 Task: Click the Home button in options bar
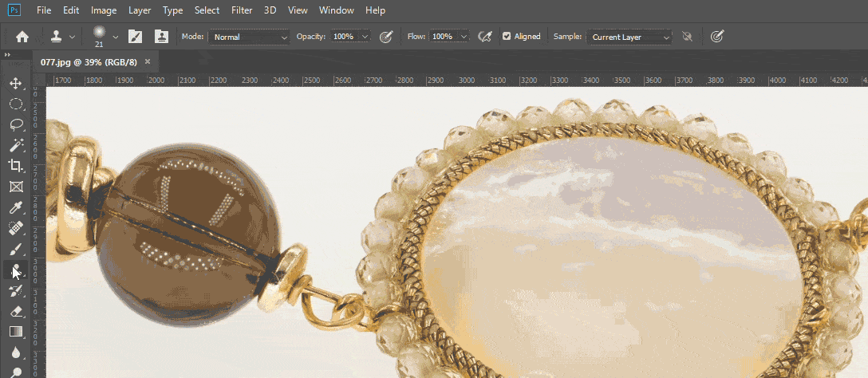click(x=22, y=37)
